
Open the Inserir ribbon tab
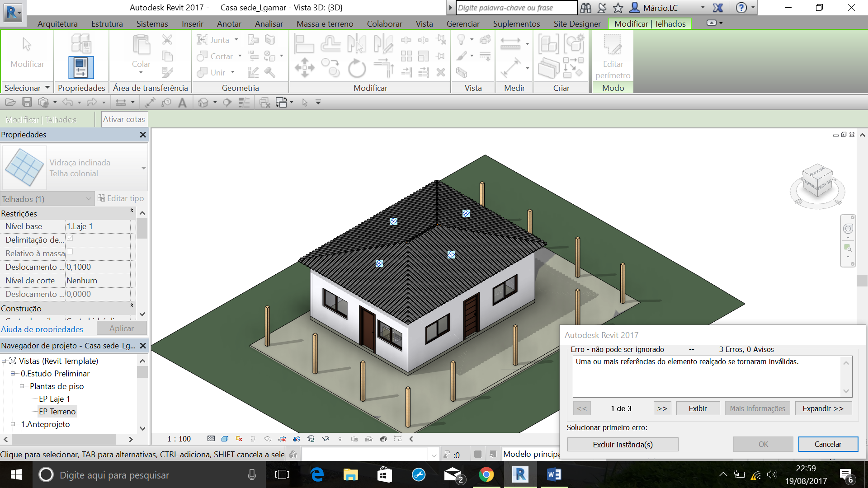tap(193, 24)
